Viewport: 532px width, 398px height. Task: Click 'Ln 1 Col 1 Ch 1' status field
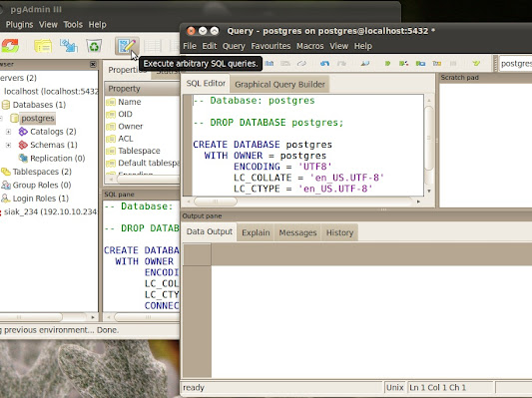coord(450,387)
